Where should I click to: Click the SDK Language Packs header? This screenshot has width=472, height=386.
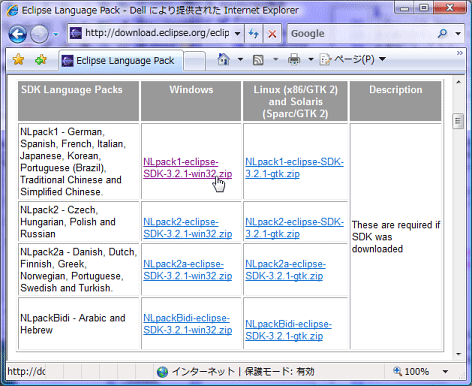tap(78, 101)
